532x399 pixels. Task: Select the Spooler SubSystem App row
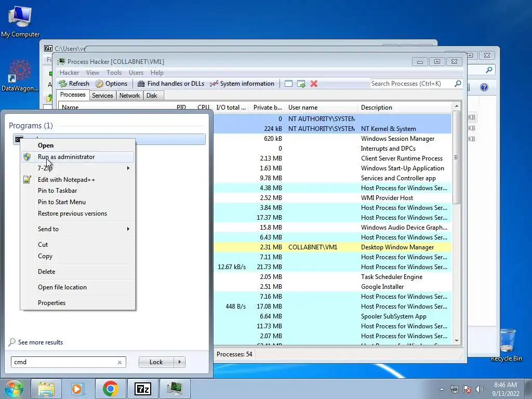[x=332, y=316]
